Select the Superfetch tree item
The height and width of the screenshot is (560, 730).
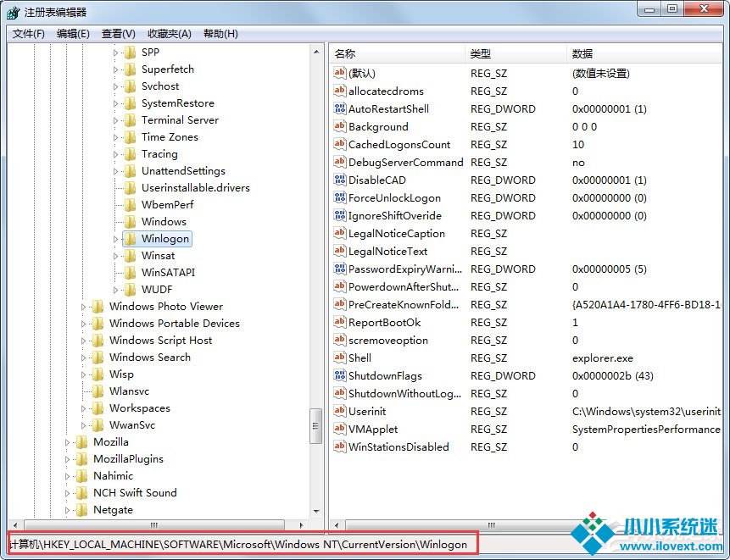click(168, 69)
